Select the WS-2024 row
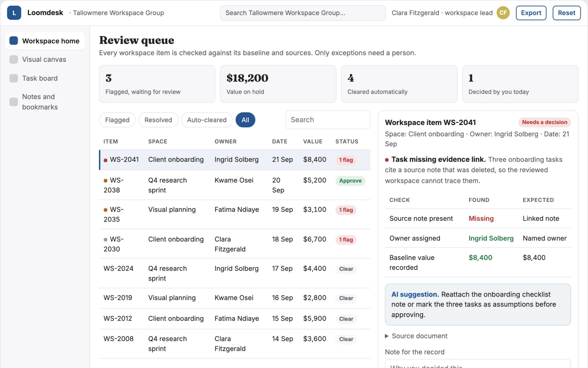 pos(234,273)
